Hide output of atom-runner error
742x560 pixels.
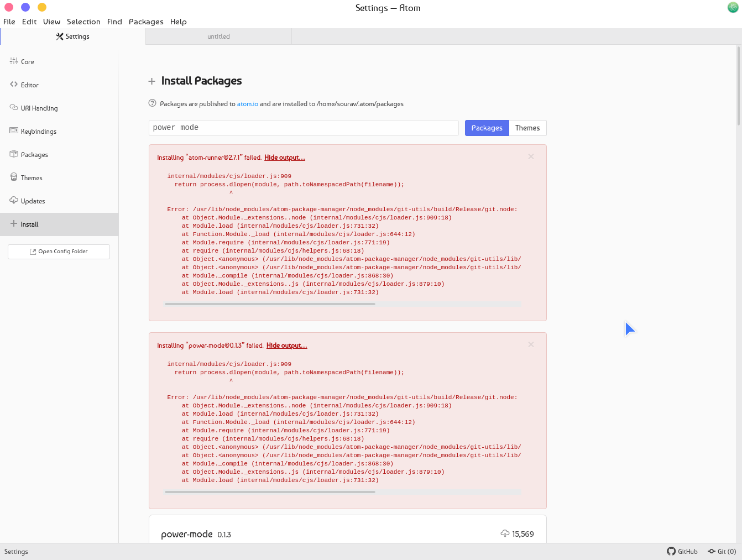285,158
